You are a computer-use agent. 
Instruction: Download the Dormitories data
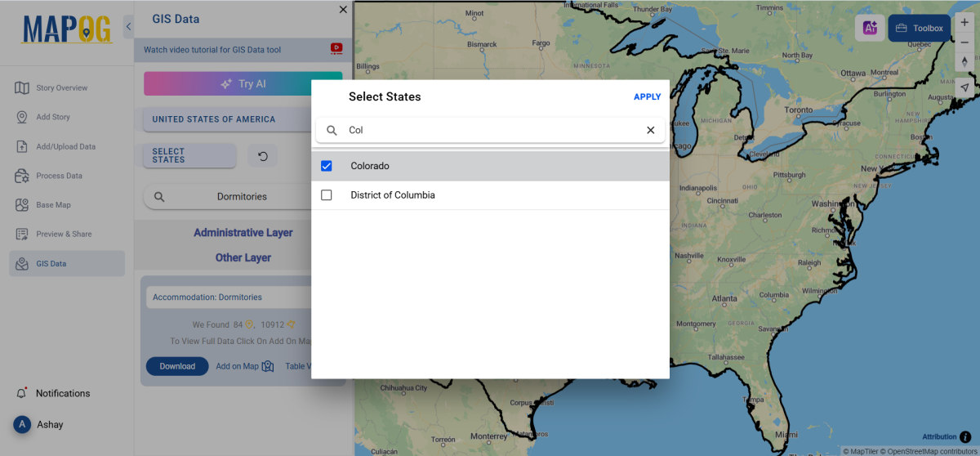(177, 366)
